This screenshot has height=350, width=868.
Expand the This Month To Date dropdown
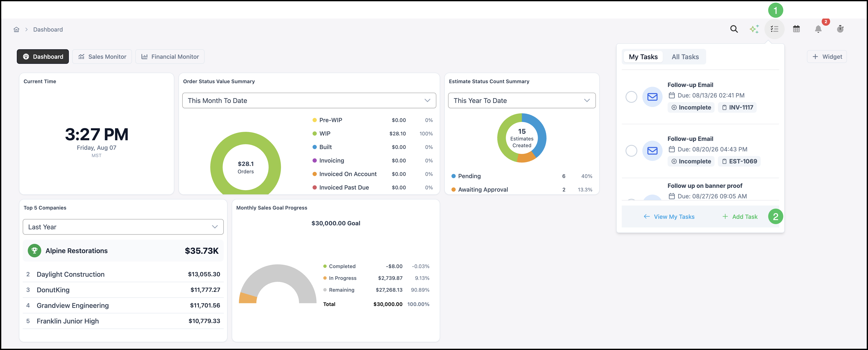tap(309, 100)
